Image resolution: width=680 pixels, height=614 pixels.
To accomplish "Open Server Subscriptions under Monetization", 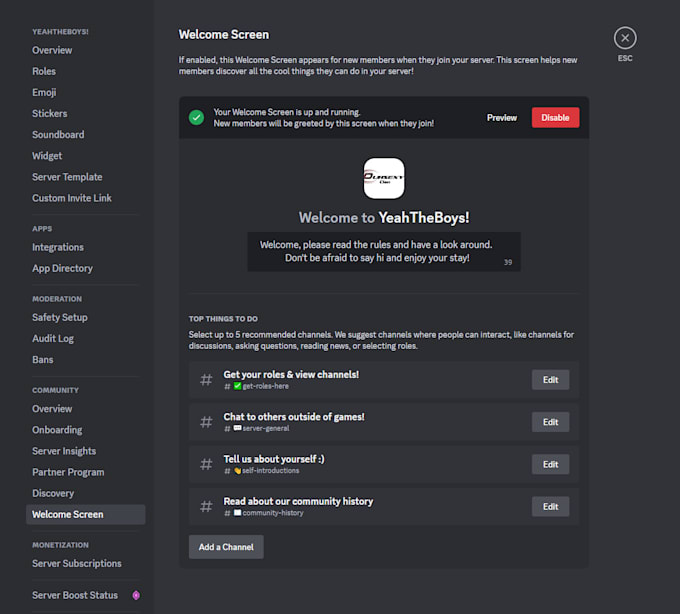I will coord(77,564).
